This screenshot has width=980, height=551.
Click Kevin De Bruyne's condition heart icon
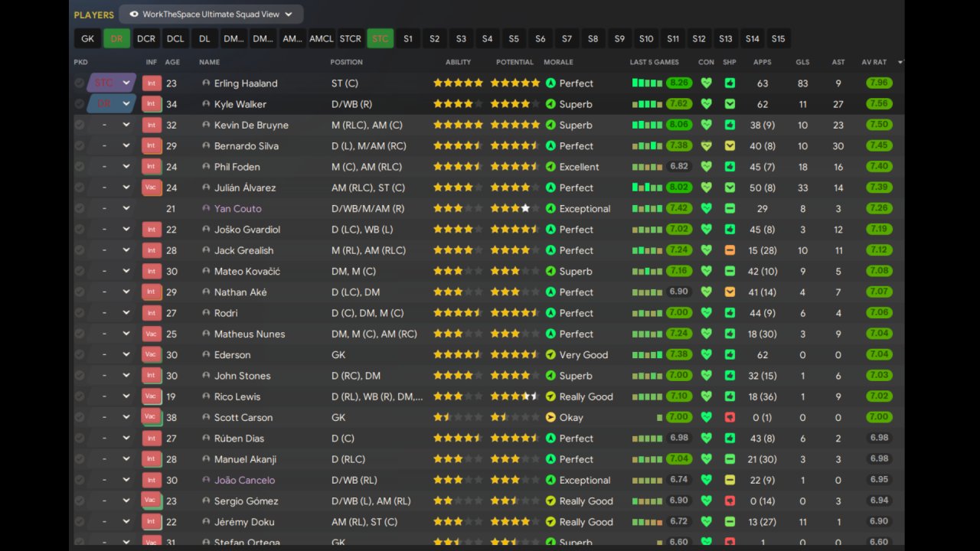pyautogui.click(x=706, y=126)
